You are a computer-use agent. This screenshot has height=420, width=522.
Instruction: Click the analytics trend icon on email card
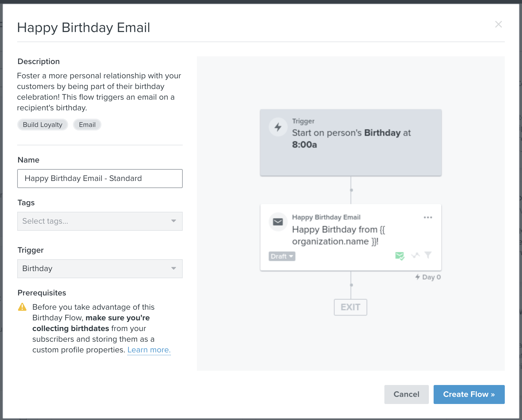(416, 255)
